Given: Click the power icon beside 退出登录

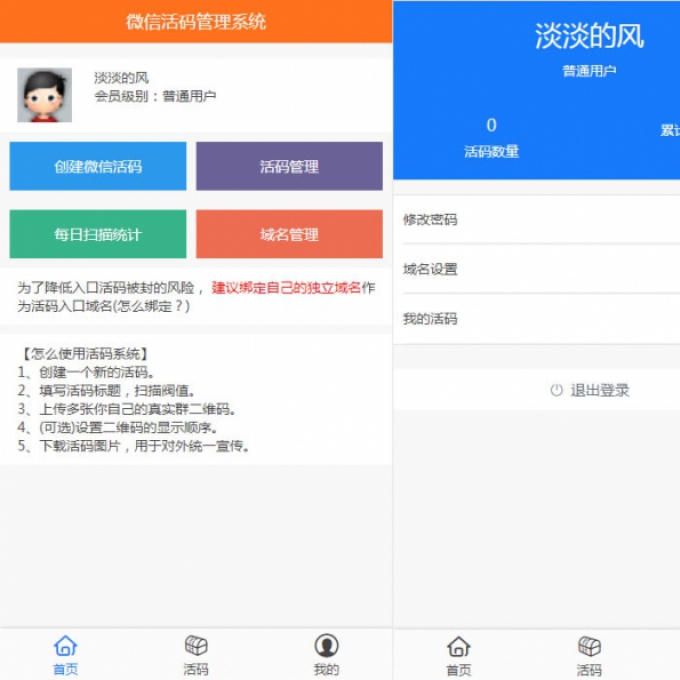Looking at the screenshot, I should pyautogui.click(x=556, y=390).
